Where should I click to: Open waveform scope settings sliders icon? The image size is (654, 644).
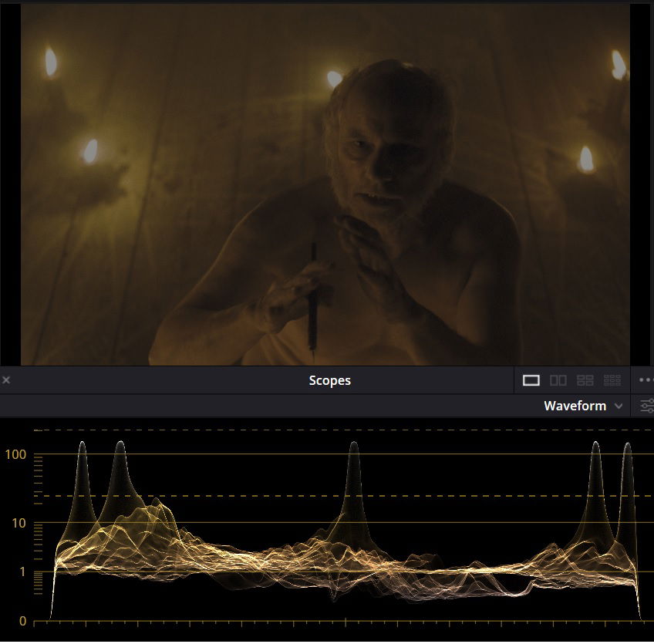tap(646, 406)
